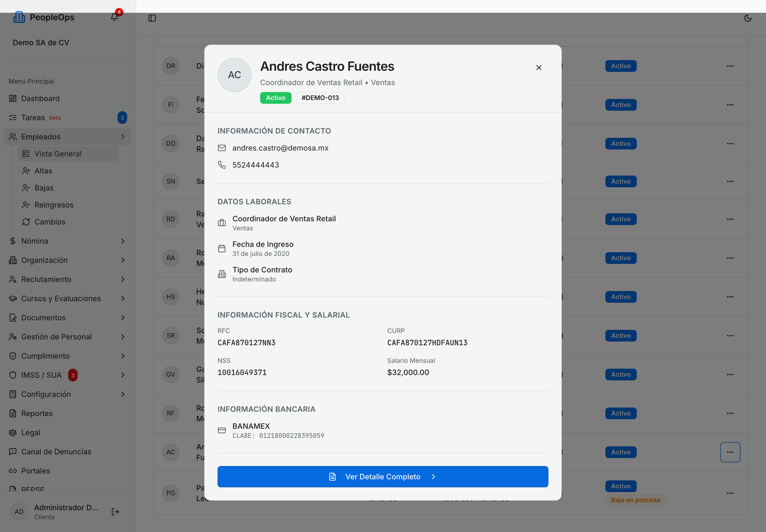Image resolution: width=766 pixels, height=532 pixels.
Task: Click the green Activo status badge
Action: (x=276, y=98)
